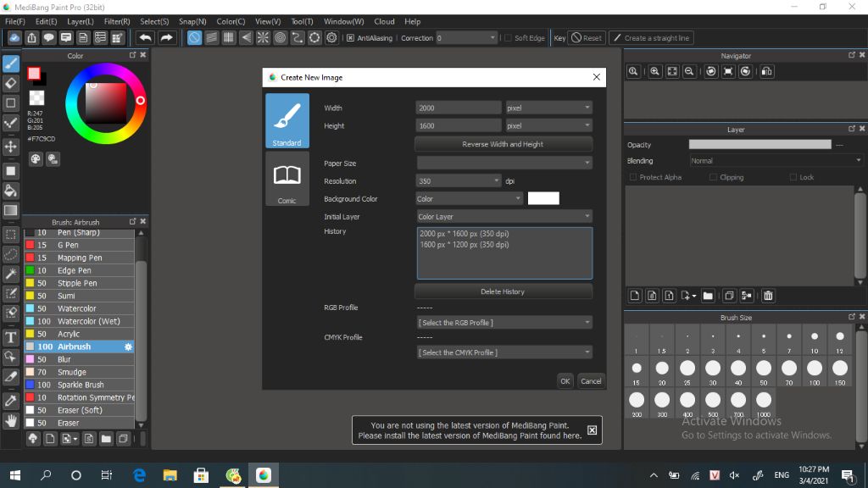
Task: Toggle the layer Lock checkbox
Action: point(793,178)
